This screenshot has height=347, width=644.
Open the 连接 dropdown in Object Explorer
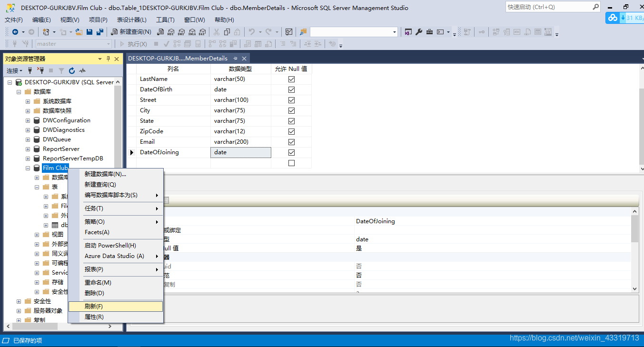(x=14, y=70)
